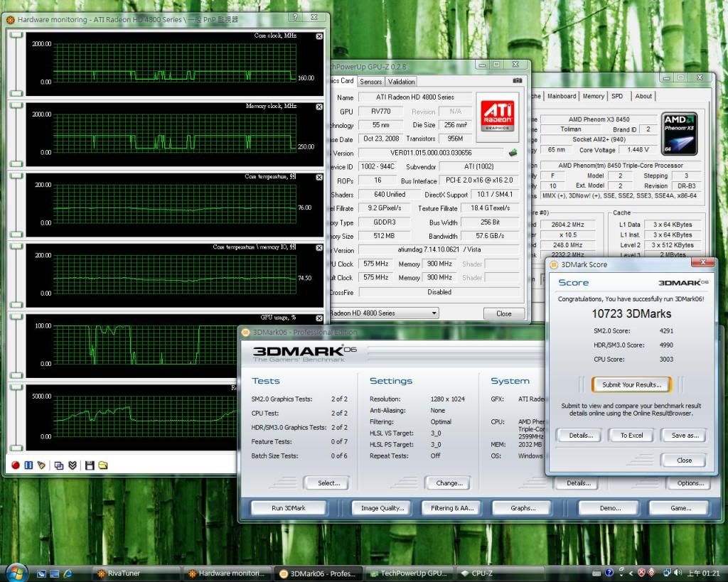The image size is (728, 582).
Task: Open Filtering & AA options
Action: tap(452, 508)
